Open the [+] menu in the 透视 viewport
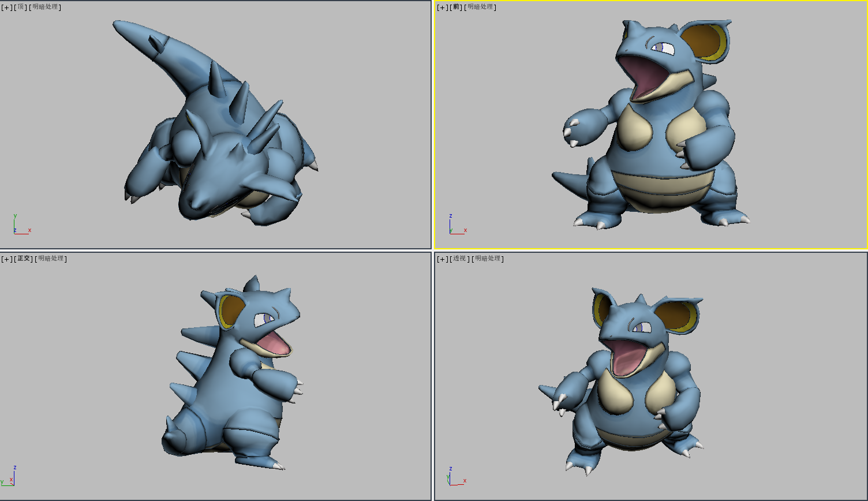Image resolution: width=868 pixels, height=501 pixels. [443, 259]
